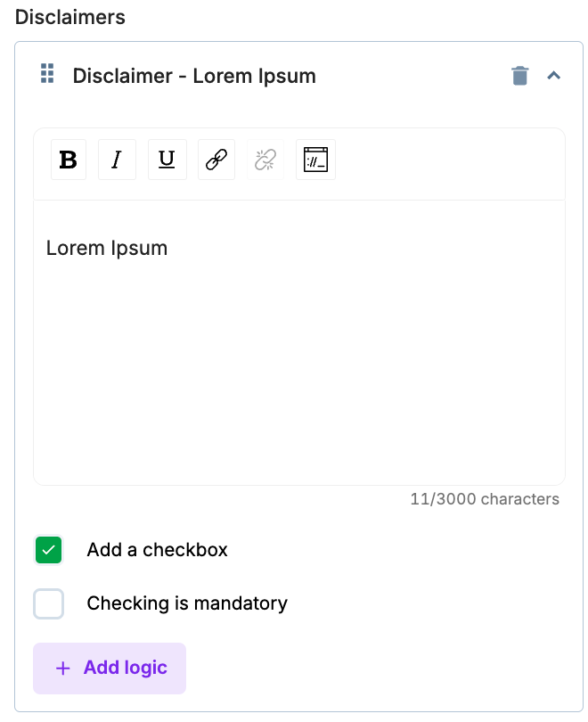Click the "Add a checkbox" label text

pos(157,550)
